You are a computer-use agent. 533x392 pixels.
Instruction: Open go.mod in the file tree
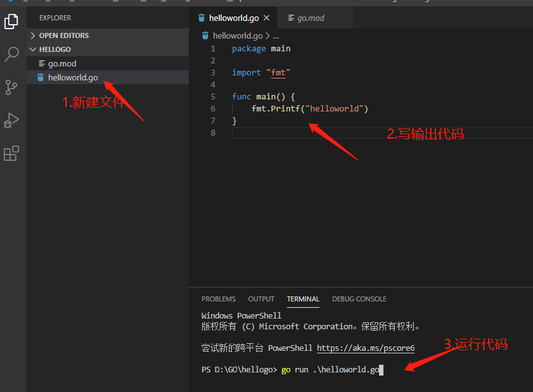pyautogui.click(x=107, y=63)
